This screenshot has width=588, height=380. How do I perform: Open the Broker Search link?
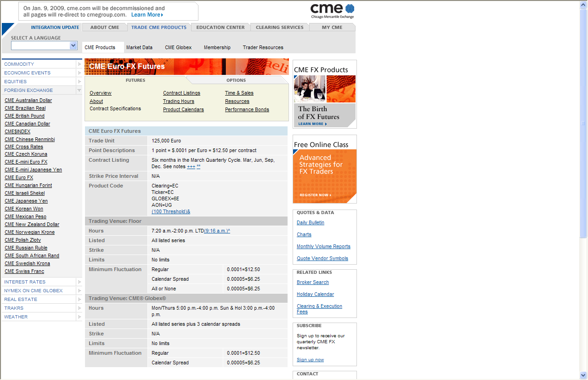point(313,282)
